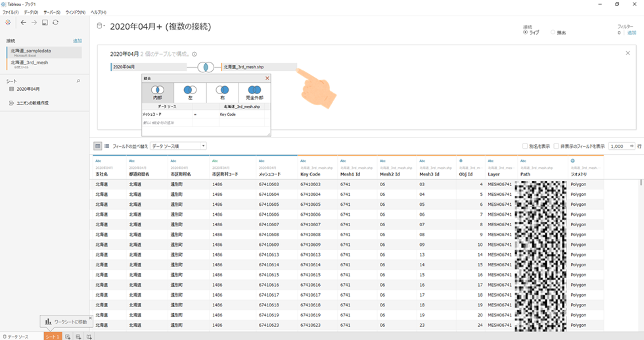
Task: Open the data source cylinder icon menu
Action: 100,26
